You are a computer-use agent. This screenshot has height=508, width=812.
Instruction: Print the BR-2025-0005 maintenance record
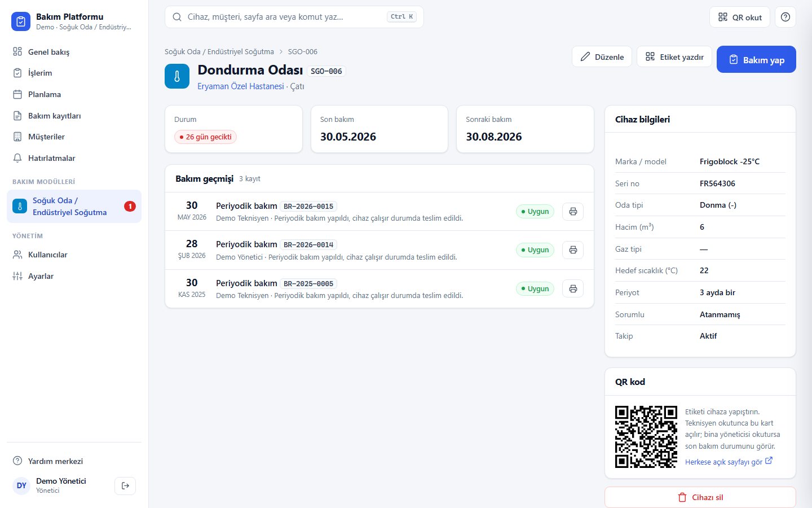click(x=573, y=289)
